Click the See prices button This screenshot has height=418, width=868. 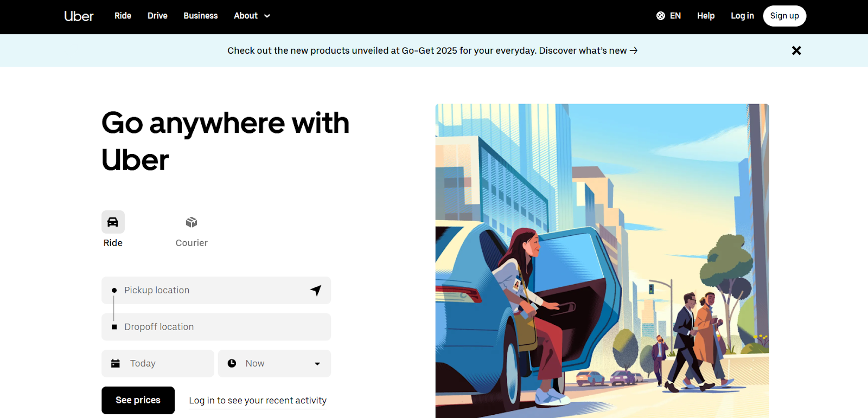pyautogui.click(x=138, y=400)
